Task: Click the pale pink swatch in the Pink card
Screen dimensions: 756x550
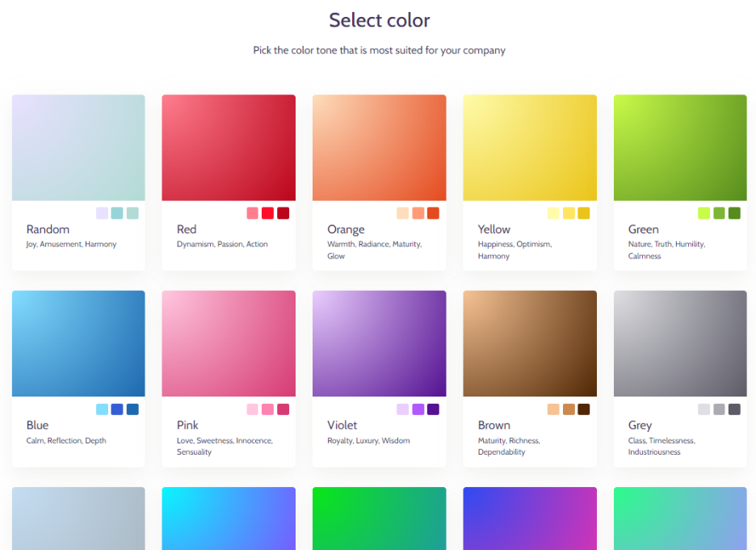Action: point(252,409)
